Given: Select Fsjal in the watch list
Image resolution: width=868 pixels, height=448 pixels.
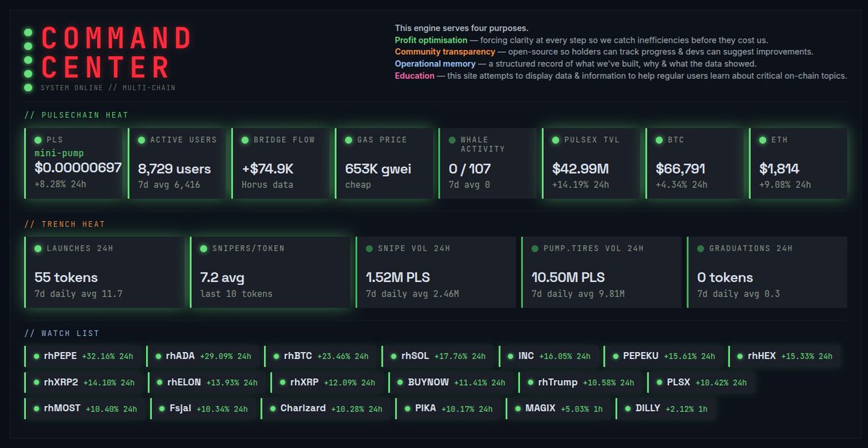Looking at the screenshot, I should (x=203, y=408).
